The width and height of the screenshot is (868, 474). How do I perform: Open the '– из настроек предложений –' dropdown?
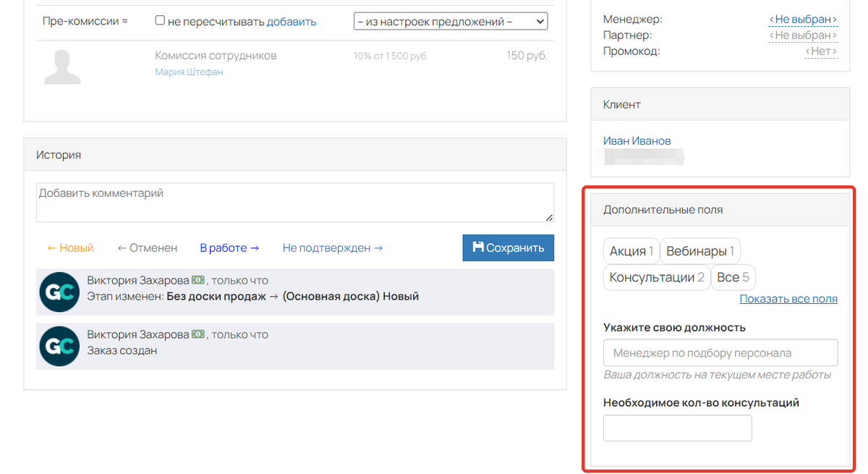click(x=450, y=20)
